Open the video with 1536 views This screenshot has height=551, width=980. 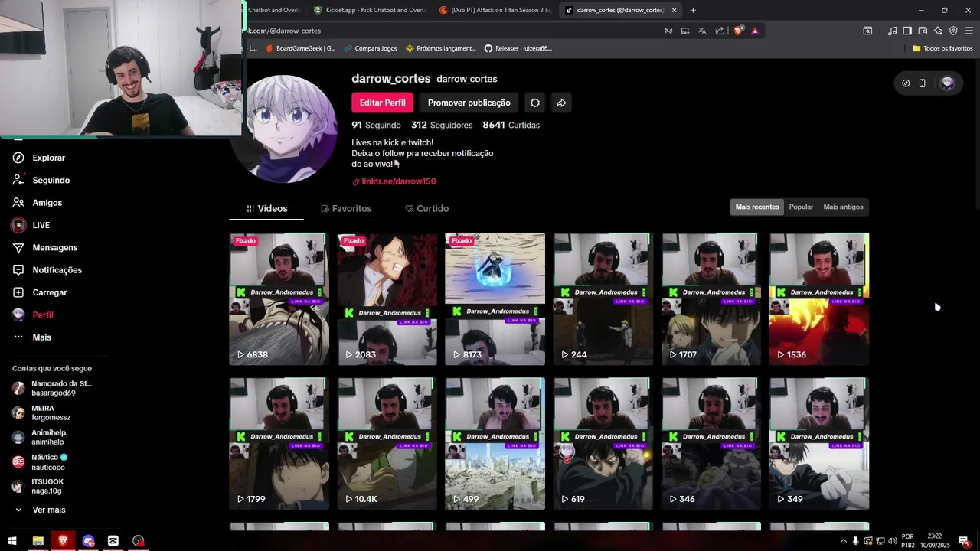[x=819, y=298]
